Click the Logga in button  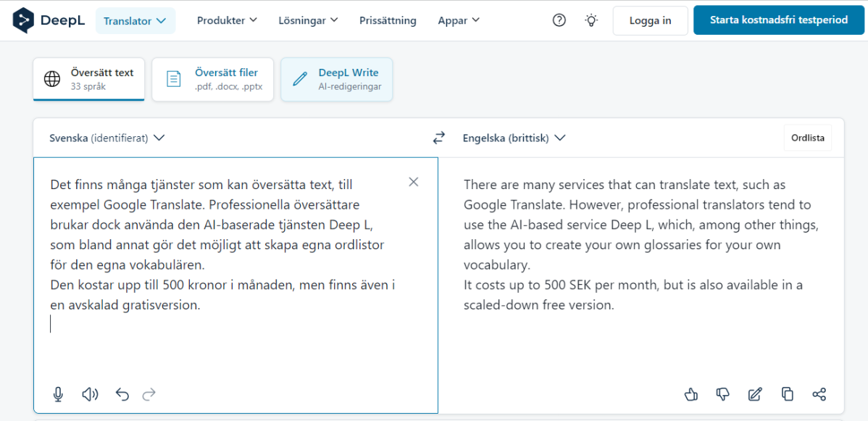(650, 20)
